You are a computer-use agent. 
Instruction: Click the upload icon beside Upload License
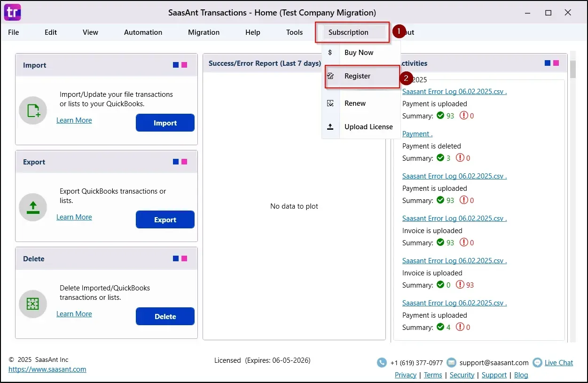(x=330, y=127)
